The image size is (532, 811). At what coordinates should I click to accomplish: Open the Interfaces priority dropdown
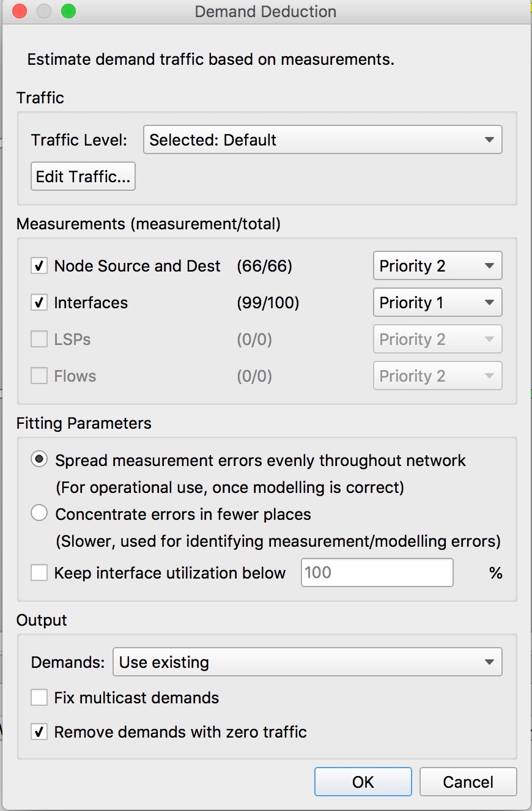[437, 303]
